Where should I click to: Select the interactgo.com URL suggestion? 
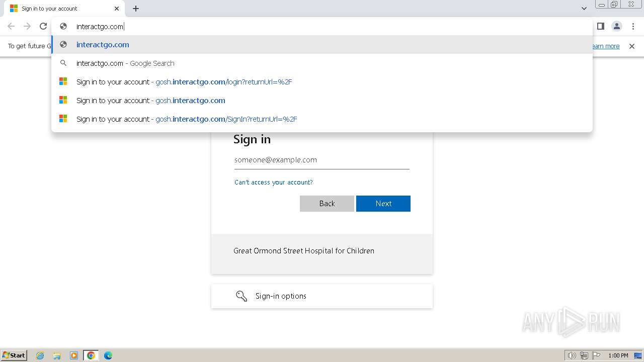point(322,45)
